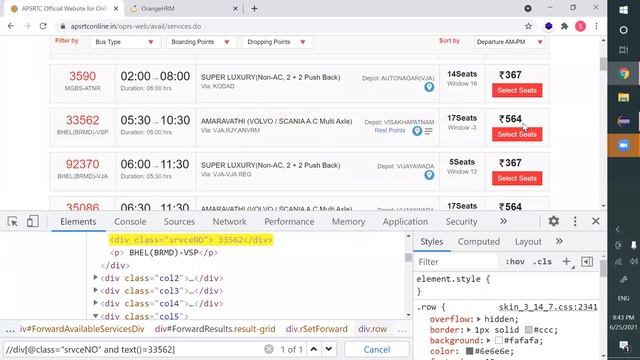Image resolution: width=640 pixels, height=360 pixels.
Task: Toggle computed styles sidebar icon
Action: point(587,262)
